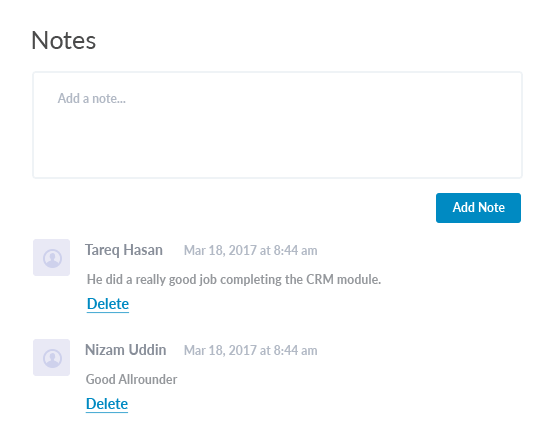Click the word Hasan in first author name
The image size is (555, 441).
pyautogui.click(x=143, y=250)
